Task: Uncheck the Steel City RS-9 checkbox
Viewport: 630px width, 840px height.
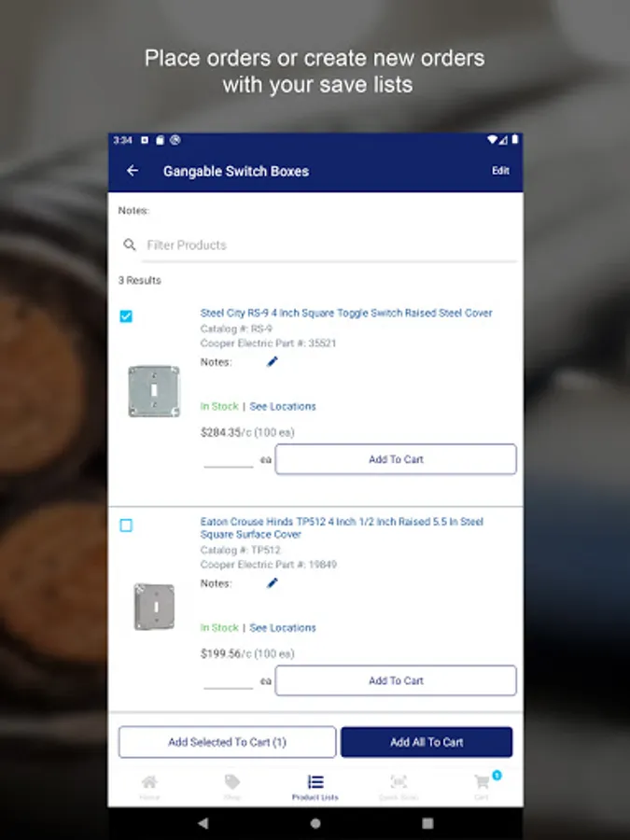Action: point(126,316)
